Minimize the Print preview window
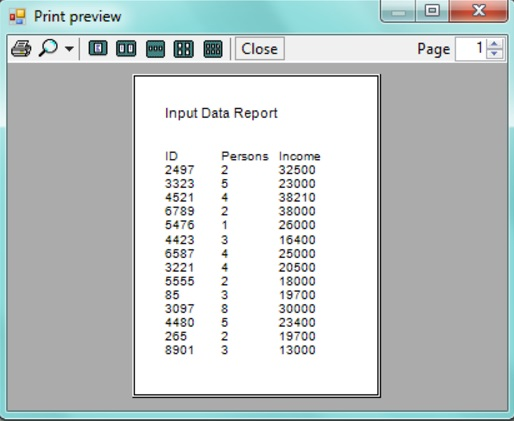 click(398, 11)
